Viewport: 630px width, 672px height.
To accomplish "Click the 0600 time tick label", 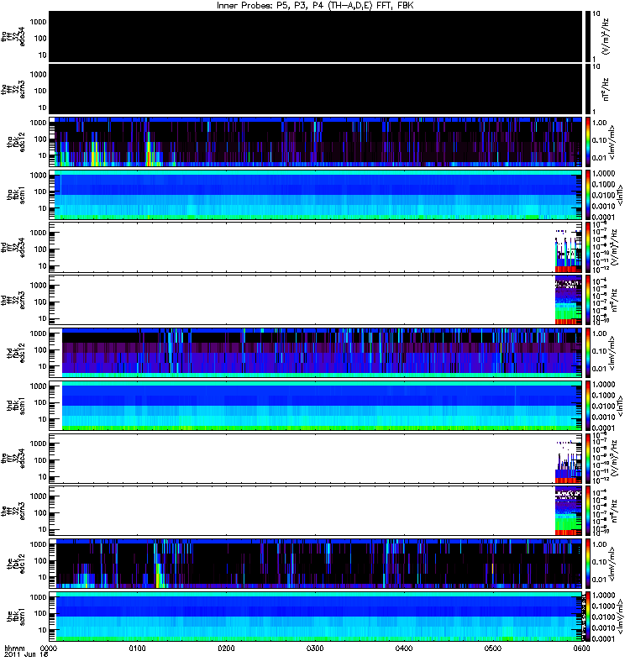I will pos(581,648).
